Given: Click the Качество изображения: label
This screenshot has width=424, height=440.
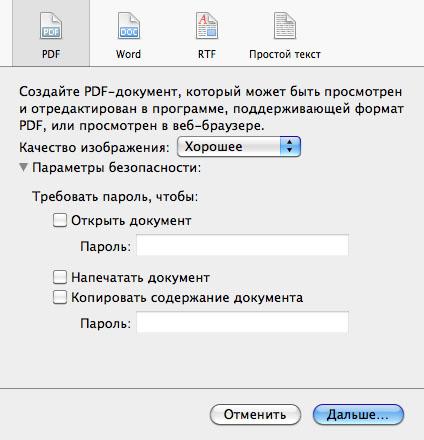Looking at the screenshot, I should tap(94, 147).
